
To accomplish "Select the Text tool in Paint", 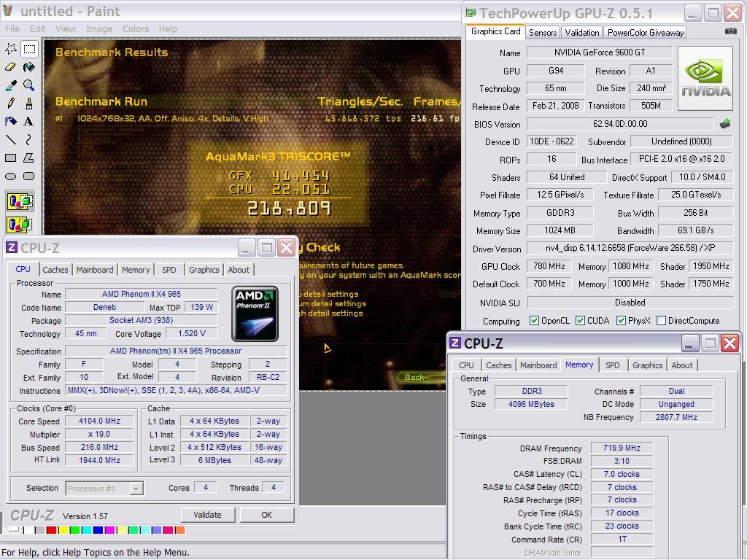I will [x=29, y=122].
